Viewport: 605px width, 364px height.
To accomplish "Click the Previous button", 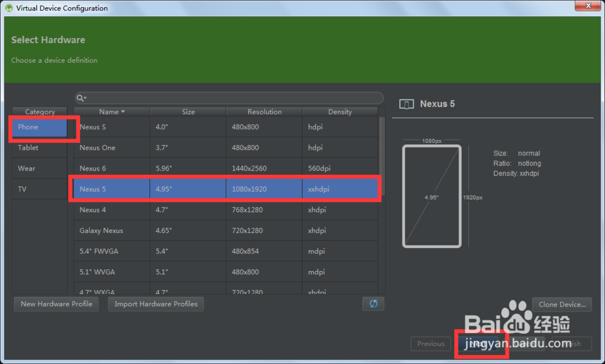I will pyautogui.click(x=431, y=343).
